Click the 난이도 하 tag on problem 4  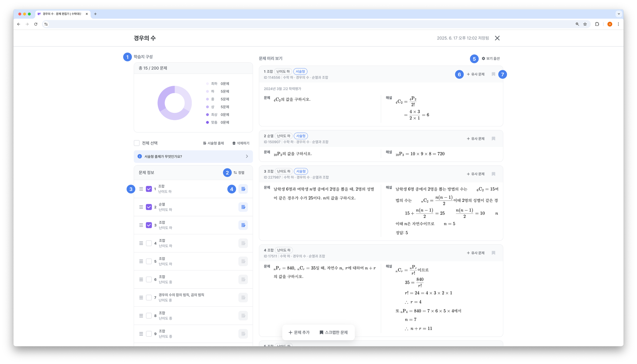(284, 250)
